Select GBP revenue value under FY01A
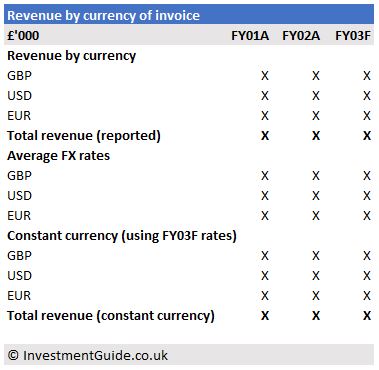Image resolution: width=379 pixels, height=370 pixels. click(265, 76)
